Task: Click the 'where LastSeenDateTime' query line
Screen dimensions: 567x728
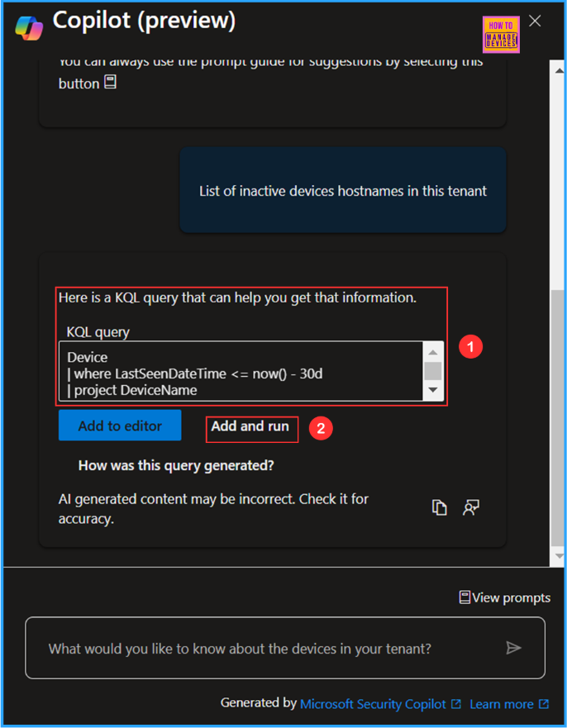Action: coord(194,374)
